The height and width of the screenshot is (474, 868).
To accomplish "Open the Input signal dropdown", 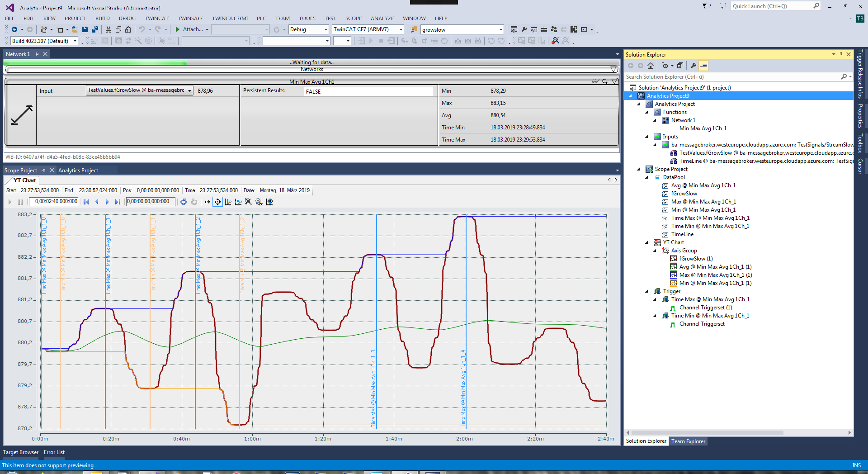I will coord(189,90).
